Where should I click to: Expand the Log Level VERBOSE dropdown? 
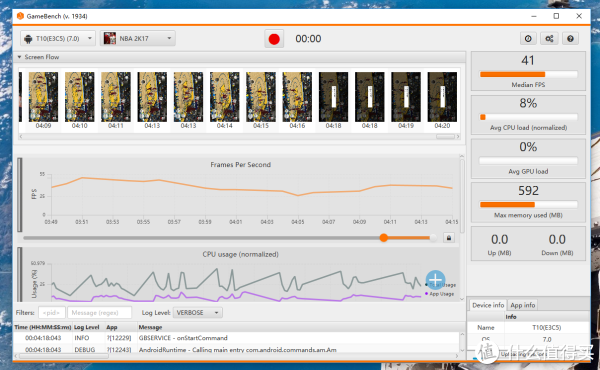coord(197,313)
